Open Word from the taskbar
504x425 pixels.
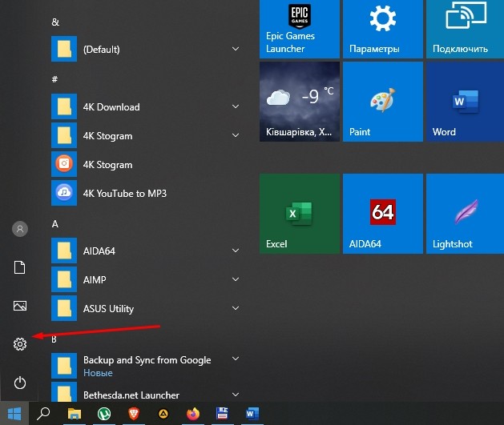click(x=252, y=414)
